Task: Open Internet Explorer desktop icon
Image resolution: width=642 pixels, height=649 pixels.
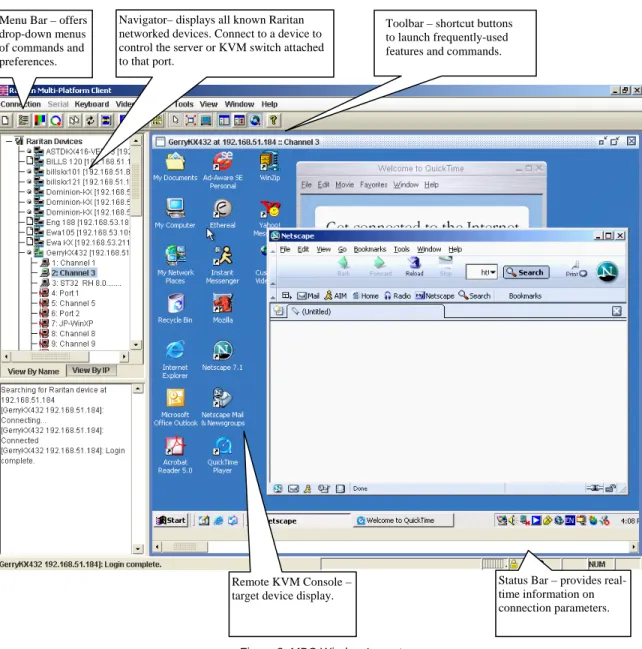Action: (x=175, y=360)
